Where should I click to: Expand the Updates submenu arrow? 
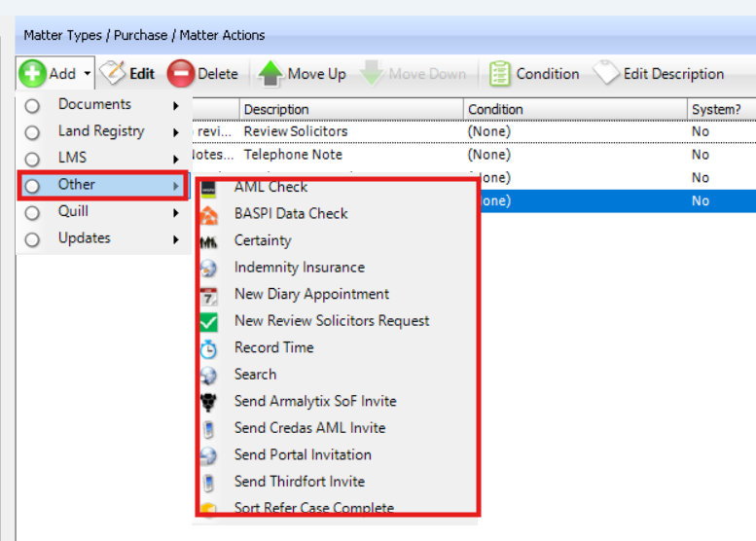176,239
